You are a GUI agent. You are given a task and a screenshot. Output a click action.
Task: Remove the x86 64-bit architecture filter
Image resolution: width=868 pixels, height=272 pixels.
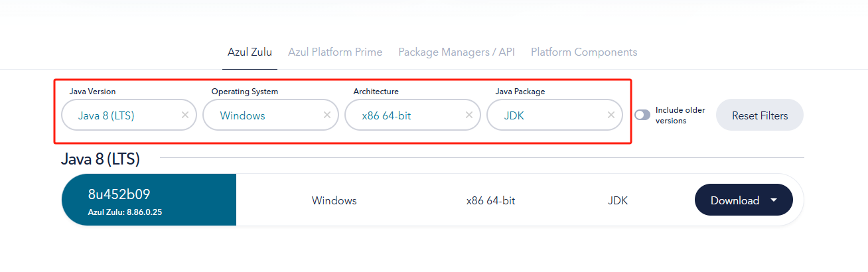tap(469, 115)
